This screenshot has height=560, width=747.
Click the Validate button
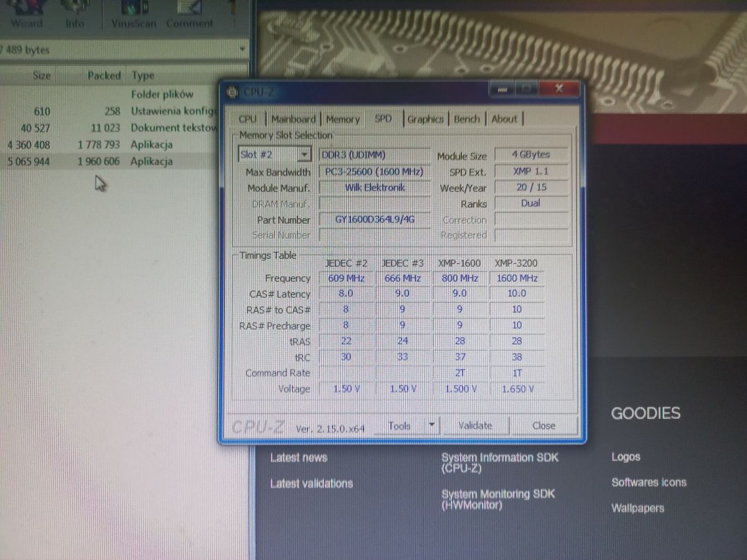(475, 426)
